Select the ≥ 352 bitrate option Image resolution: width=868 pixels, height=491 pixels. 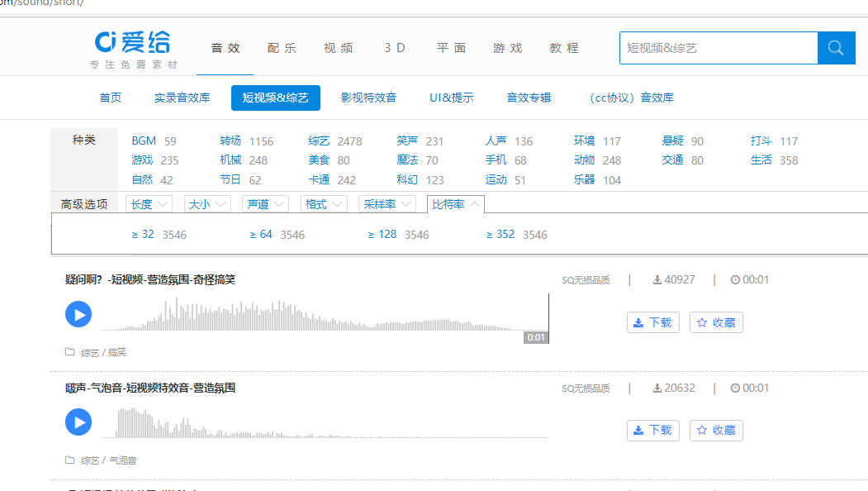[x=500, y=235]
